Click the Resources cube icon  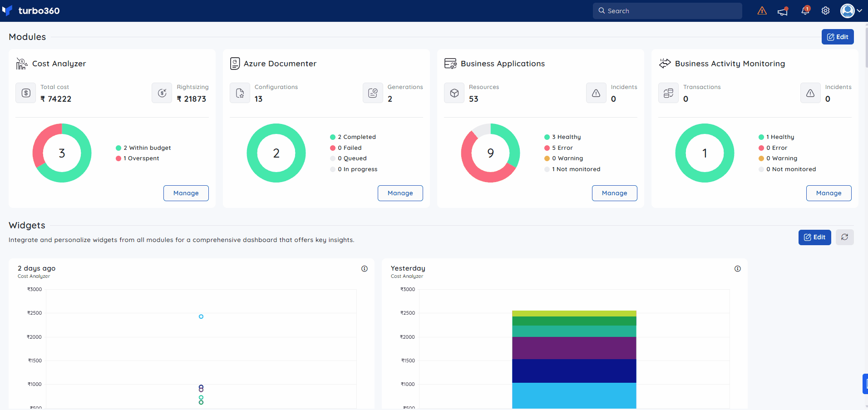[454, 93]
